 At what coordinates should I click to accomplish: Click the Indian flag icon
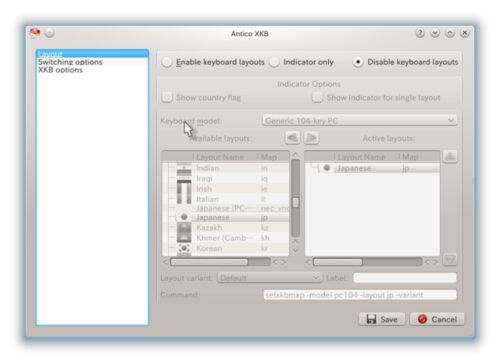tap(184, 168)
